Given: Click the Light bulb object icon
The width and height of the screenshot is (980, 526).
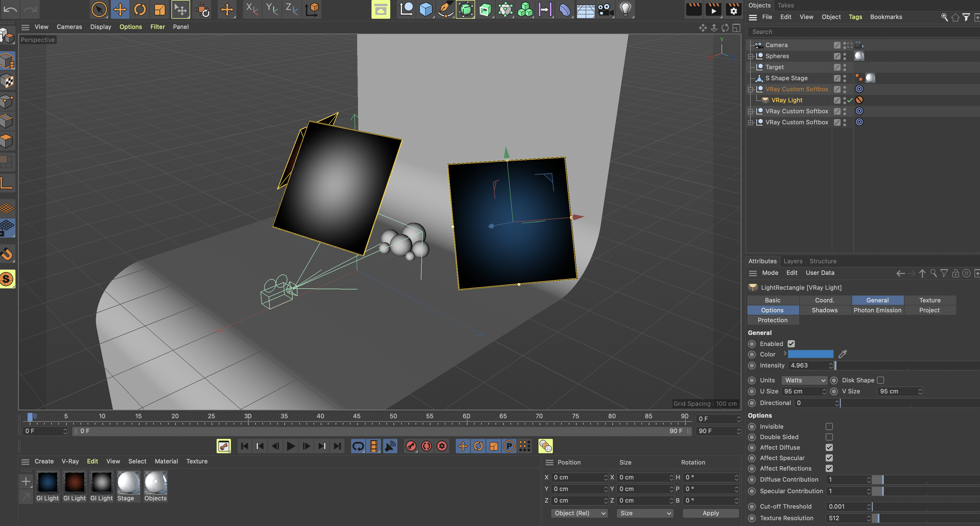Looking at the screenshot, I should (625, 10).
